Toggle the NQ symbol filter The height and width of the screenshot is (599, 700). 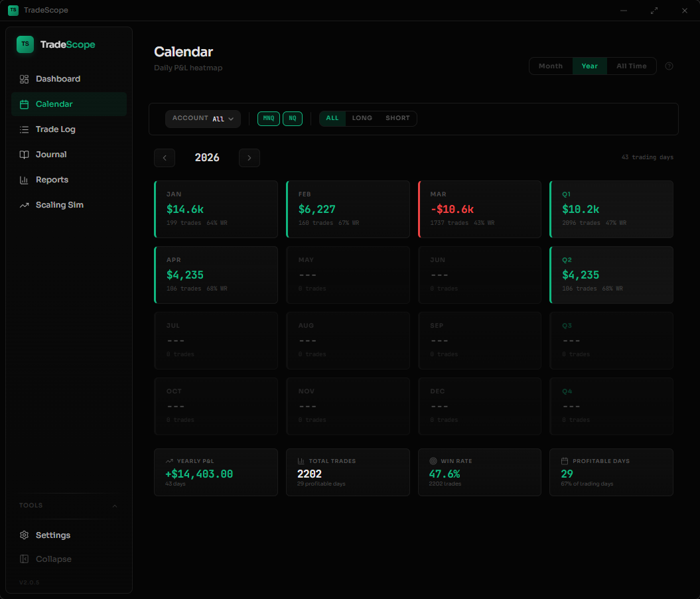[293, 119]
